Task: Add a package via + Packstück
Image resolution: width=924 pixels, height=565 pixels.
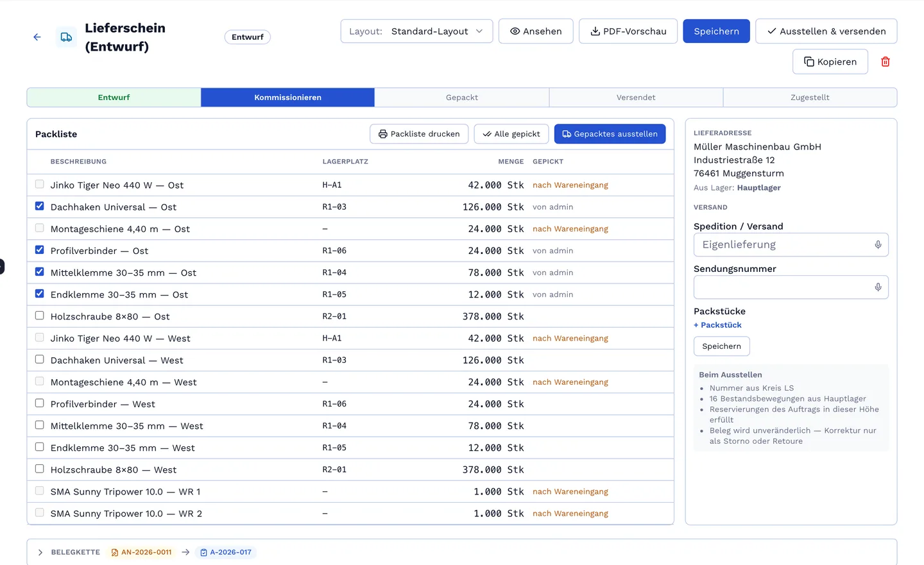Action: tap(717, 325)
